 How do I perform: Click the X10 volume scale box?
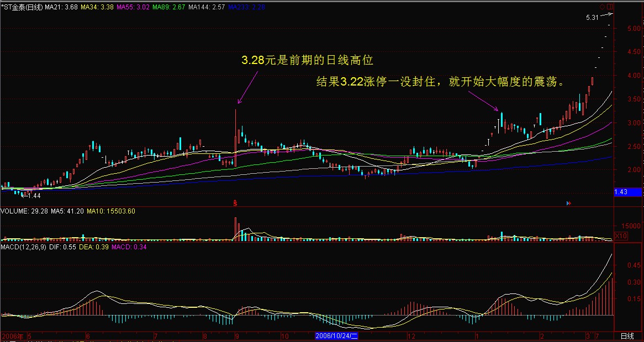621,236
